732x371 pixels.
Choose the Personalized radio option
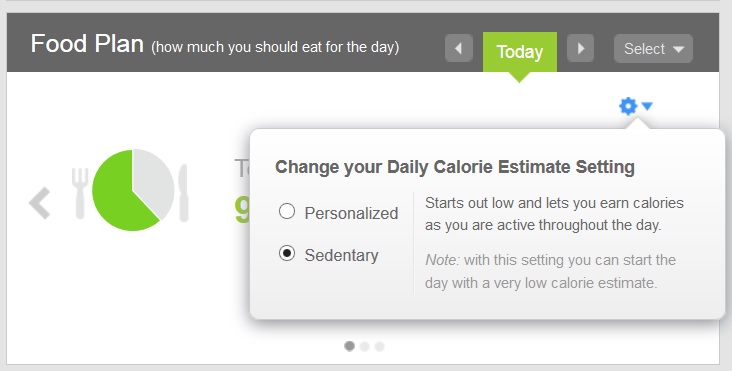pos(287,211)
